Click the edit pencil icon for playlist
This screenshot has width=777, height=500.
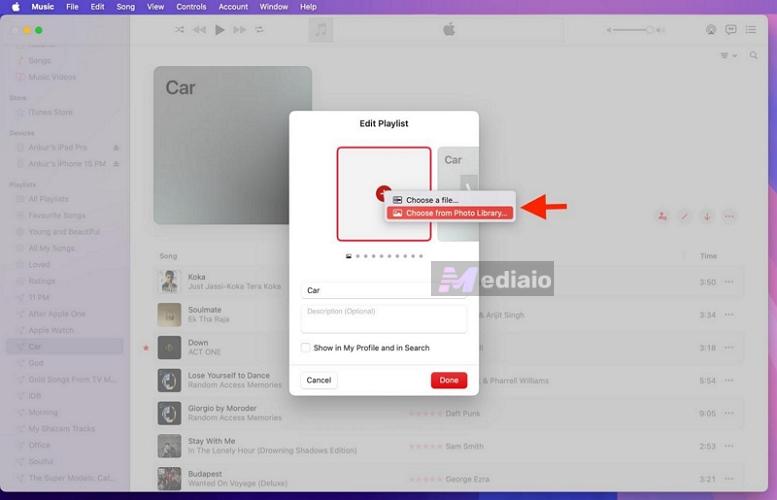684,216
